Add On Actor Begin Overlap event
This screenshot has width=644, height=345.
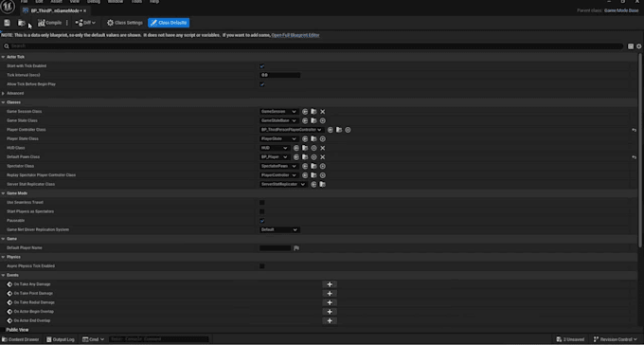(x=330, y=311)
